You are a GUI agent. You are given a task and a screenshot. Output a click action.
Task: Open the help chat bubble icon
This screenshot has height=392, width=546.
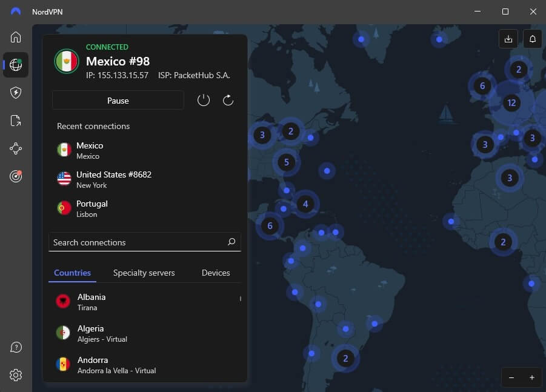pos(16,347)
